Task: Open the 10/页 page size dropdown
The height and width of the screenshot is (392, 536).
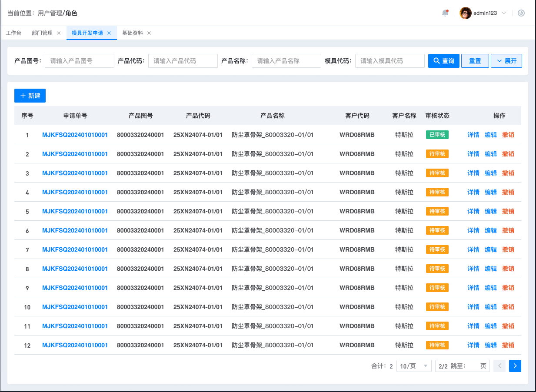Action: click(414, 366)
